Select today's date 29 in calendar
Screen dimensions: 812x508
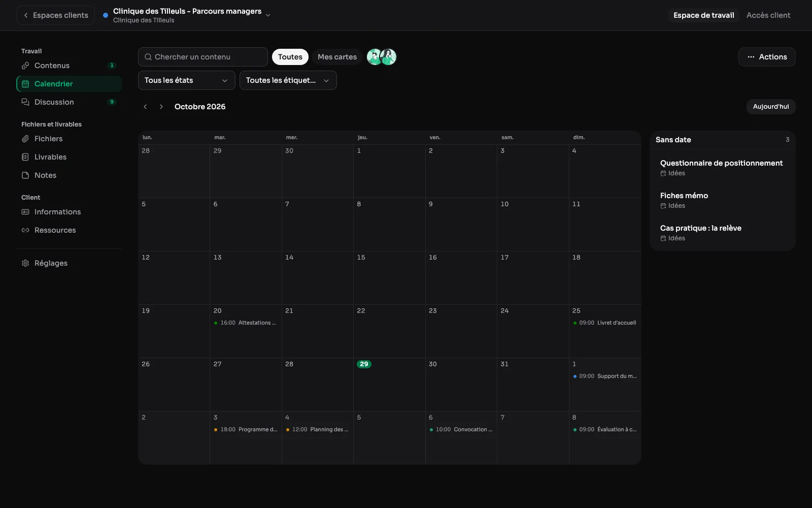(x=364, y=364)
